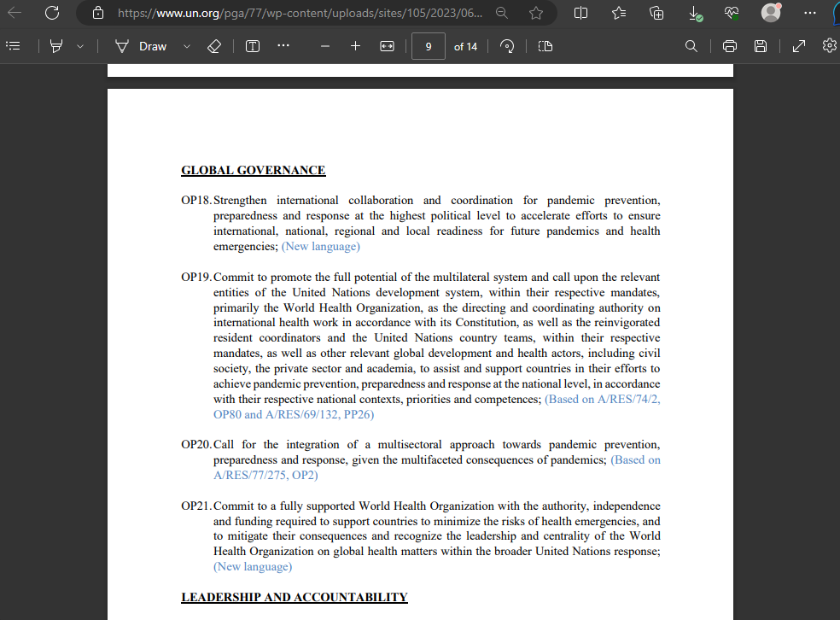Open browser Settings and more ellipsis
This screenshot has width=840, height=620.
pos(809,13)
